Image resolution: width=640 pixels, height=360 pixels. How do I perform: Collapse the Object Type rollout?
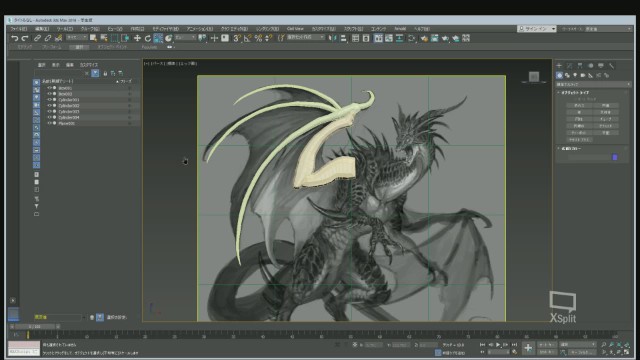575,93
